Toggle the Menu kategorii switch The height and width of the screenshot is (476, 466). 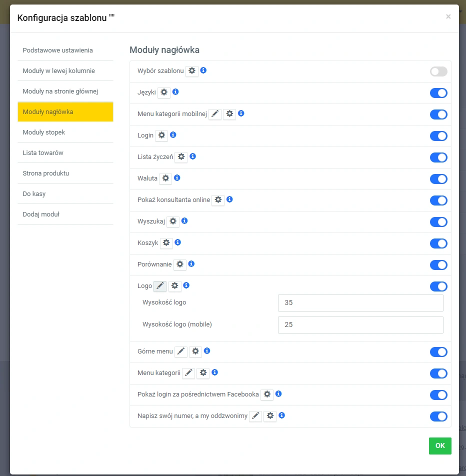[x=438, y=373]
